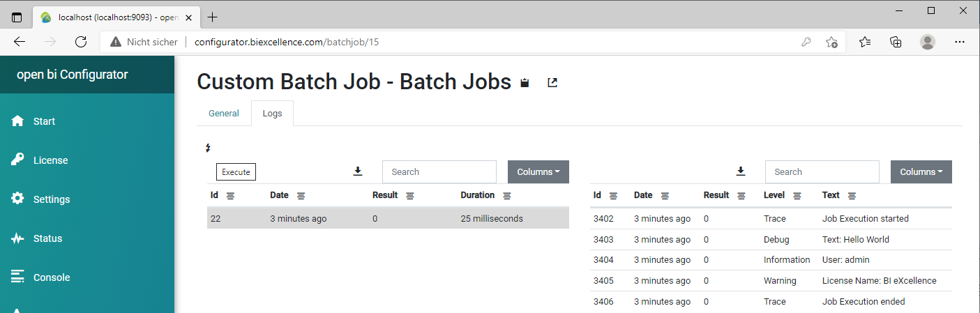This screenshot has width=980, height=313.
Task: Click the lightning bolt execute icon
Action: pyautogui.click(x=208, y=148)
